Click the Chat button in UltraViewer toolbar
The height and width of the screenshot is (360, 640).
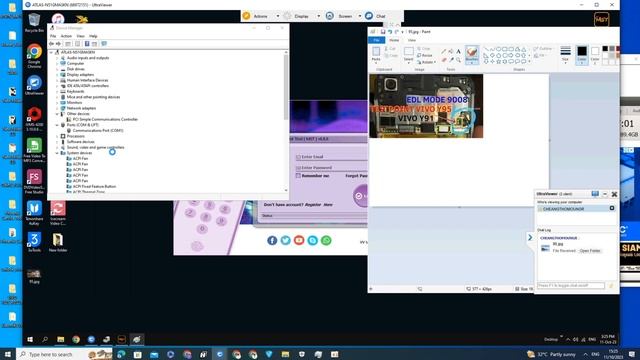(x=376, y=16)
